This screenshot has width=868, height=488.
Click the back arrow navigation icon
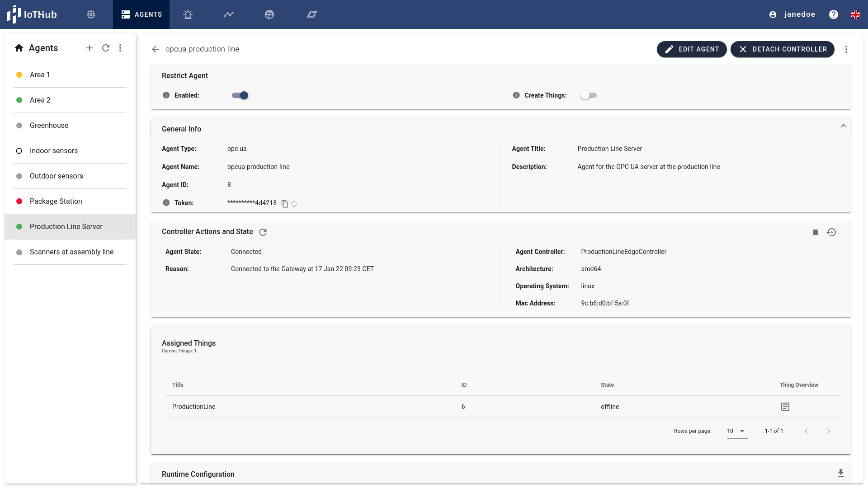[x=155, y=49]
